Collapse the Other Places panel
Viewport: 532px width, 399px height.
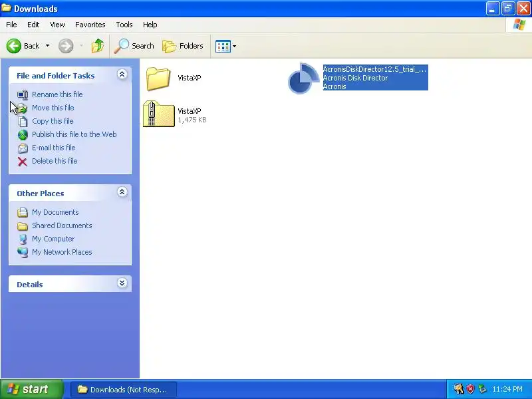[x=122, y=192]
